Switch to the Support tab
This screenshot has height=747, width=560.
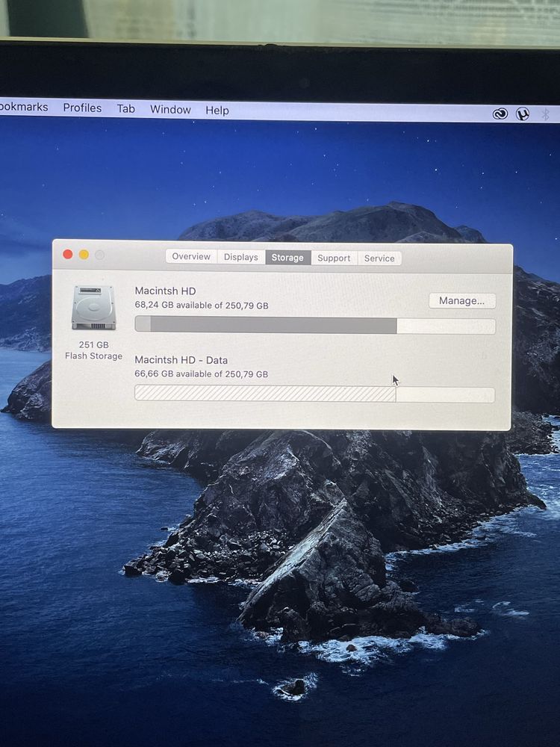click(x=334, y=258)
